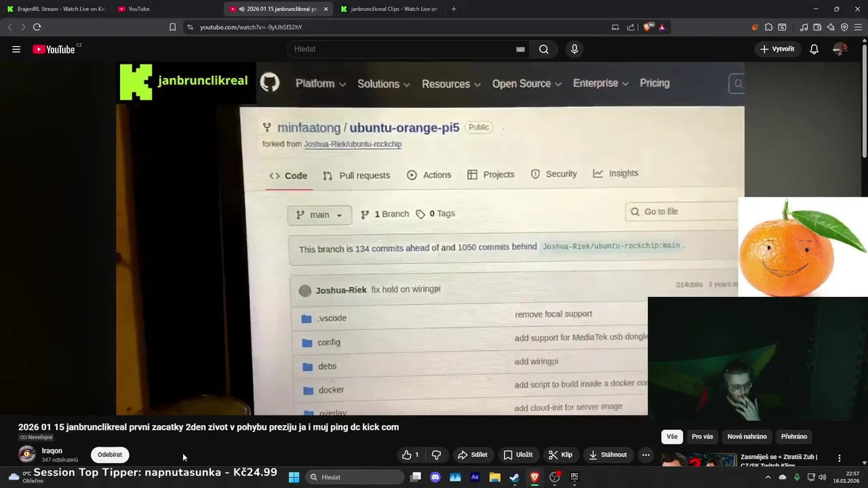Open the Windows Start menu
The width and height of the screenshot is (868, 488).
click(294, 477)
